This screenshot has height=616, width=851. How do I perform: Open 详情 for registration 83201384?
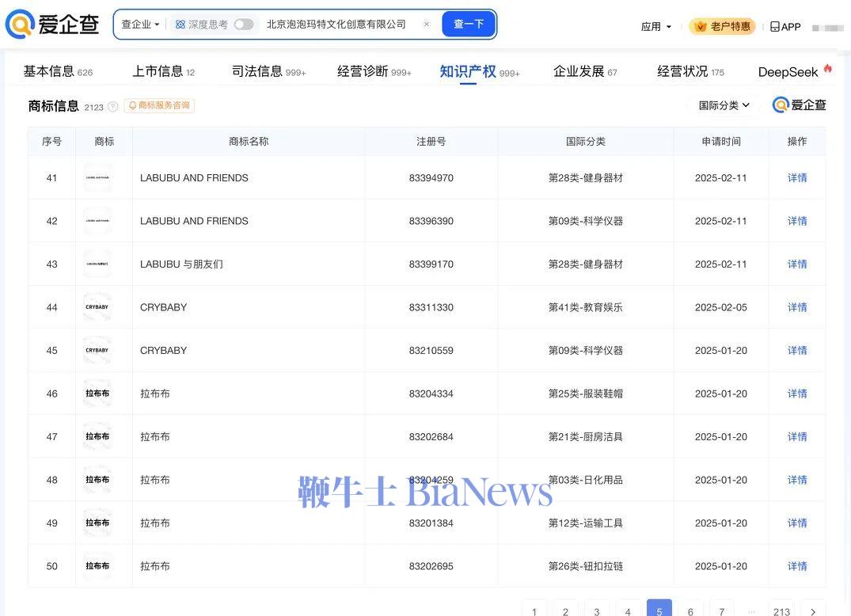[x=796, y=523]
